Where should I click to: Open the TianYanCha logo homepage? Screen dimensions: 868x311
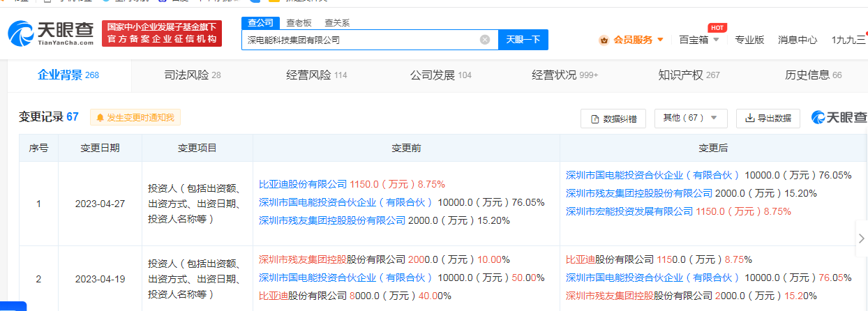pyautogui.click(x=50, y=33)
